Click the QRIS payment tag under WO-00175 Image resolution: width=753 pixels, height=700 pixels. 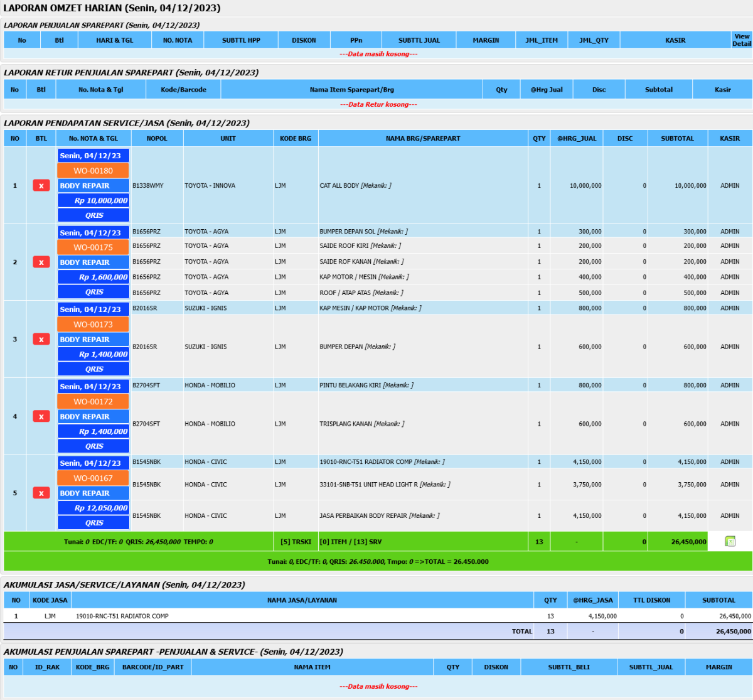[x=93, y=292]
